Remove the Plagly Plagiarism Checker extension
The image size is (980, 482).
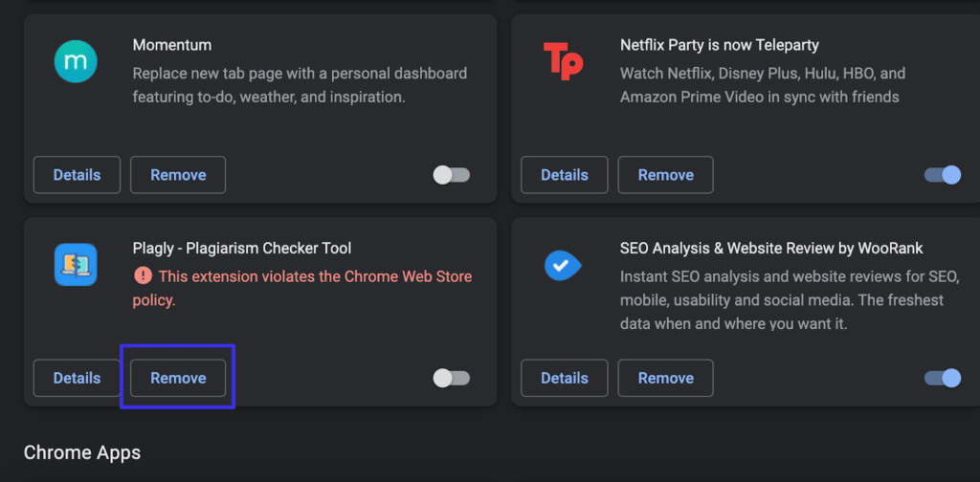(178, 378)
